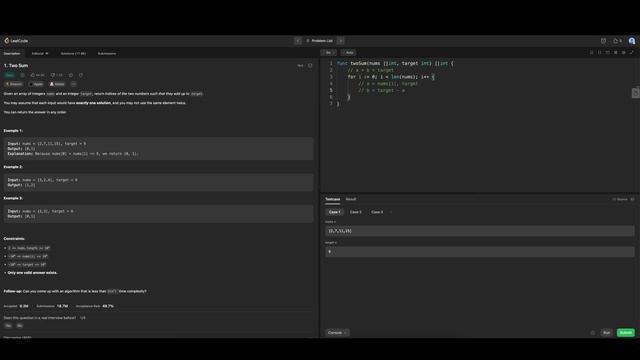Screen dimensions: 640x360
Task: Expand the Console panel
Action: click(337, 333)
